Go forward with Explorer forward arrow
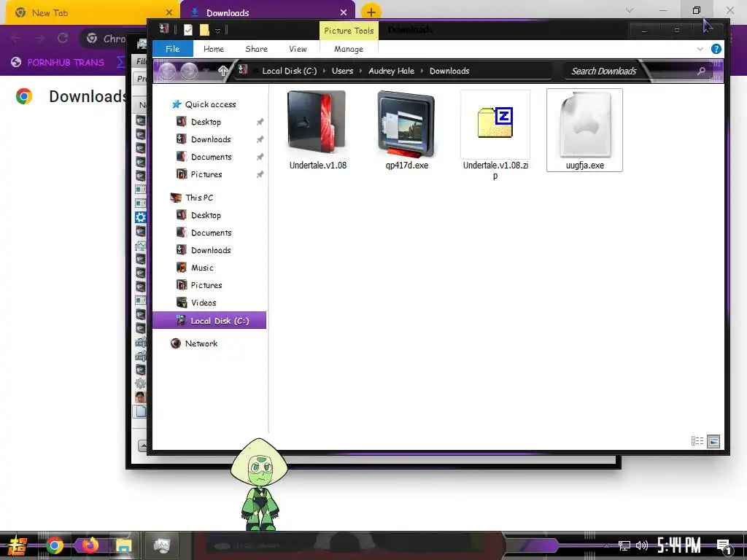747x560 pixels. point(189,71)
